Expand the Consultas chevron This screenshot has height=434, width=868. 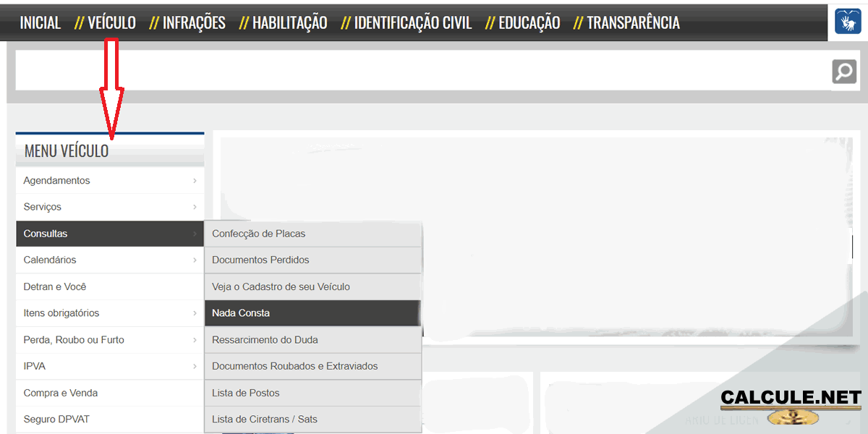(195, 234)
